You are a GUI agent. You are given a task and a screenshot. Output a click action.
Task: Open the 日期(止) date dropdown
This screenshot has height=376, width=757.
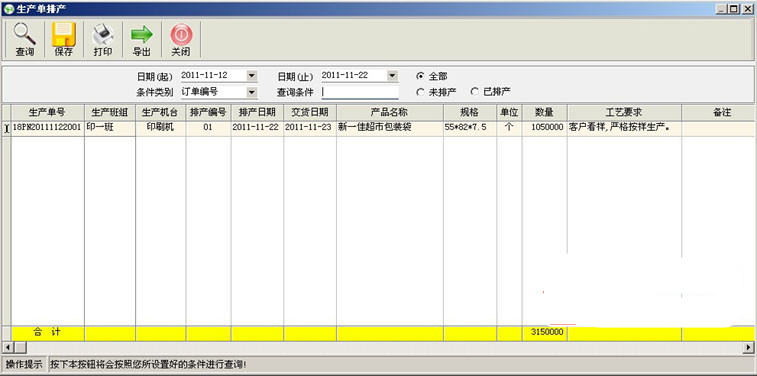[392, 76]
